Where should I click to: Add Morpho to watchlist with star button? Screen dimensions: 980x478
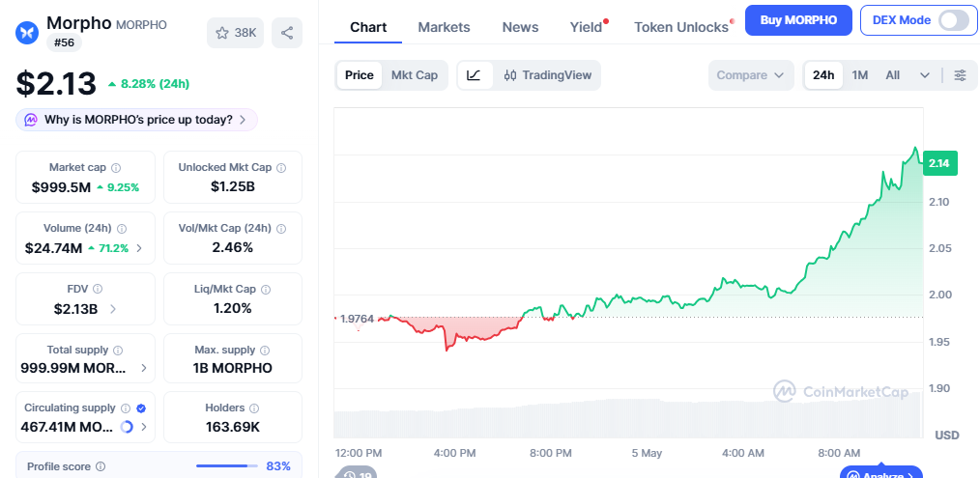tap(236, 33)
